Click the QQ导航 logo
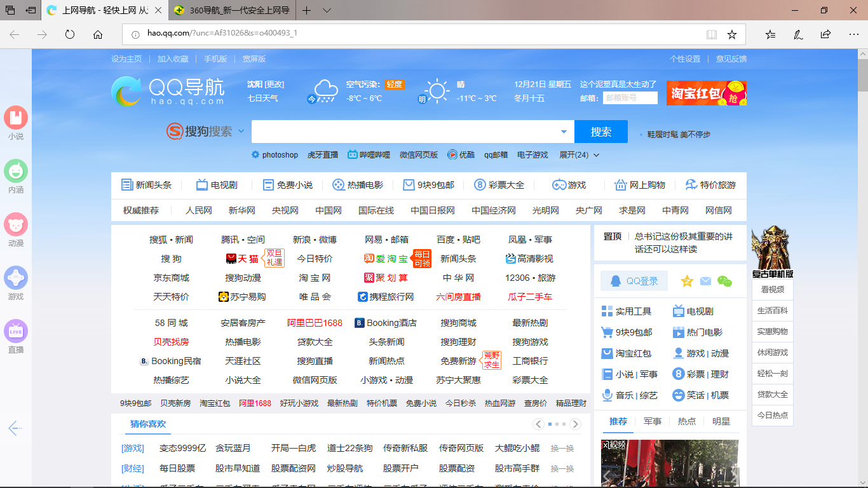Screen dimensions: 868x488 click(168, 91)
